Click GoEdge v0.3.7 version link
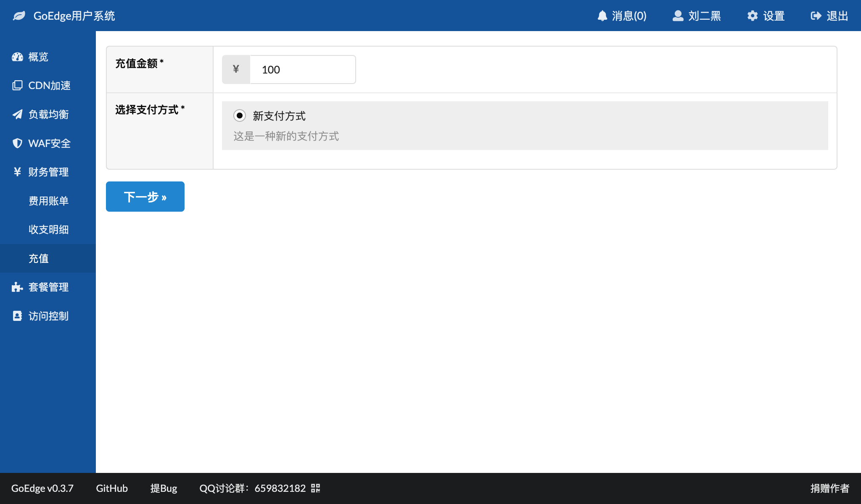The width and height of the screenshot is (861, 504). click(x=42, y=488)
